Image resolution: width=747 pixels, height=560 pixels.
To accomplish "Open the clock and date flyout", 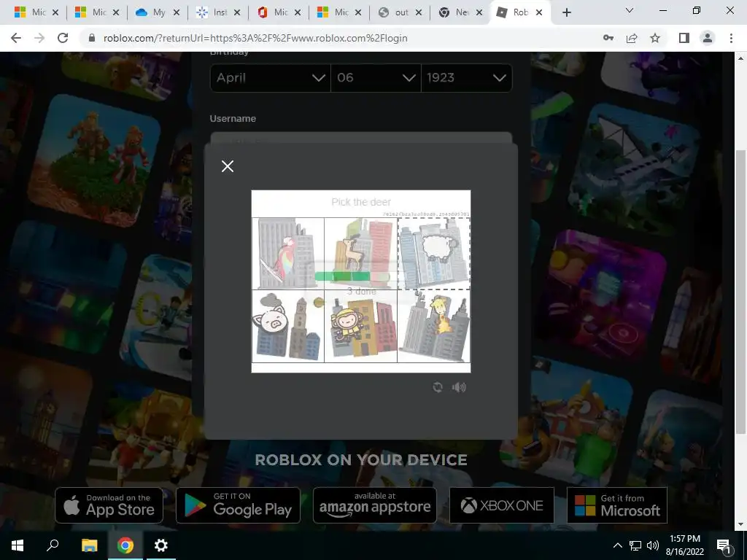I will point(684,545).
